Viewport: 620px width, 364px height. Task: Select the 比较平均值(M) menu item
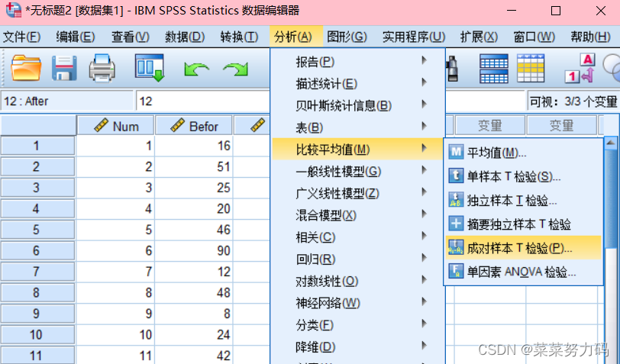click(358, 150)
